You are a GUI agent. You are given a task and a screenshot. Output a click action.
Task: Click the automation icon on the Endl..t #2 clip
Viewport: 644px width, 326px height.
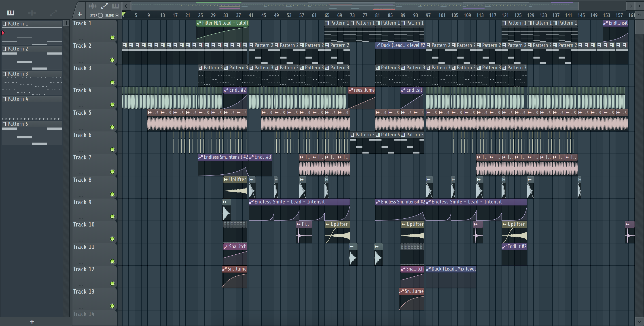[504, 246]
